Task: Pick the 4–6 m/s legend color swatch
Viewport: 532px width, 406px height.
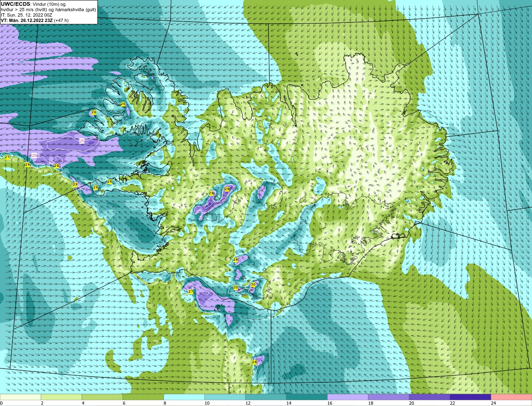Action: pyautogui.click(x=103, y=397)
